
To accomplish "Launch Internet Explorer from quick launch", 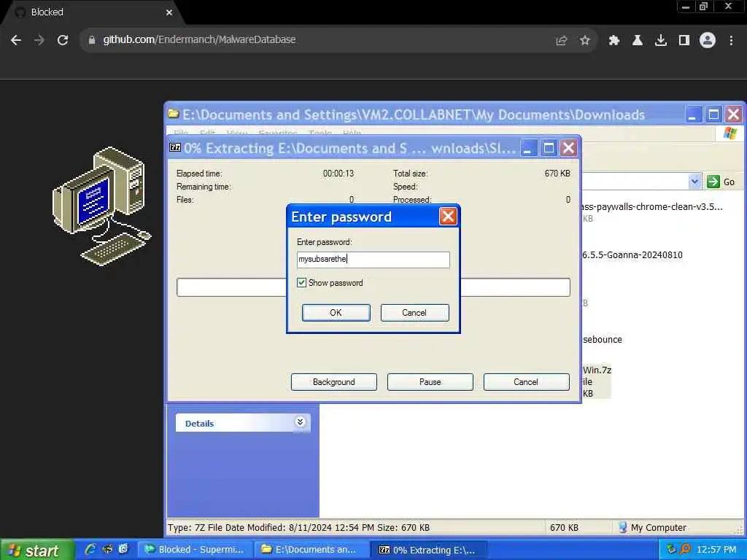I will tap(90, 550).
